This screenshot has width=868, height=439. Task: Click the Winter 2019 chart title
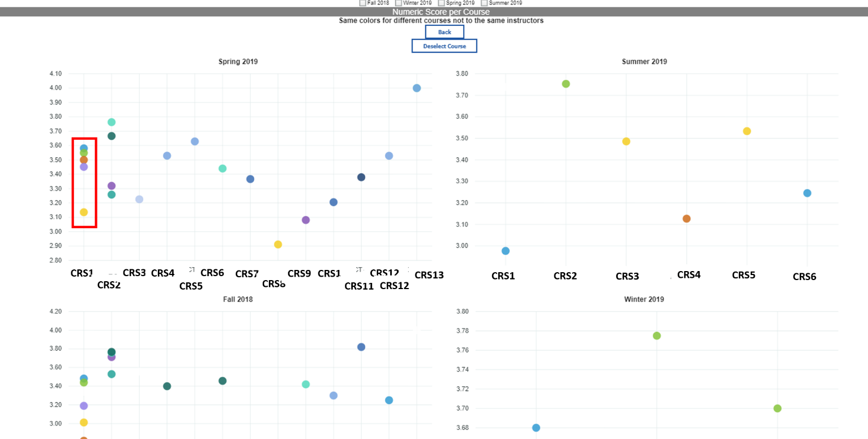point(644,299)
